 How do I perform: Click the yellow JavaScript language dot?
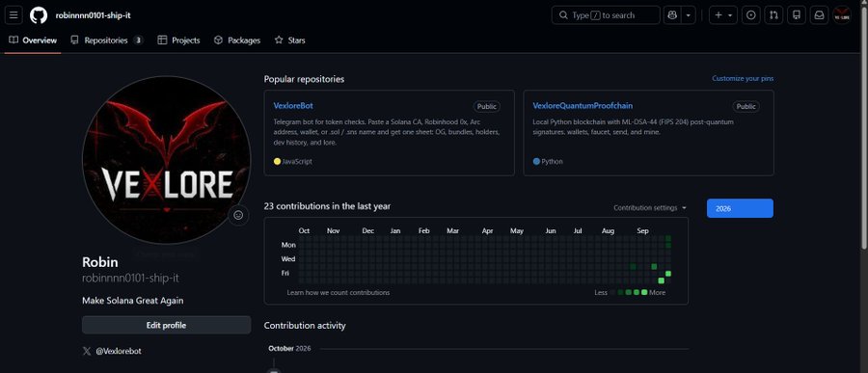click(x=278, y=162)
